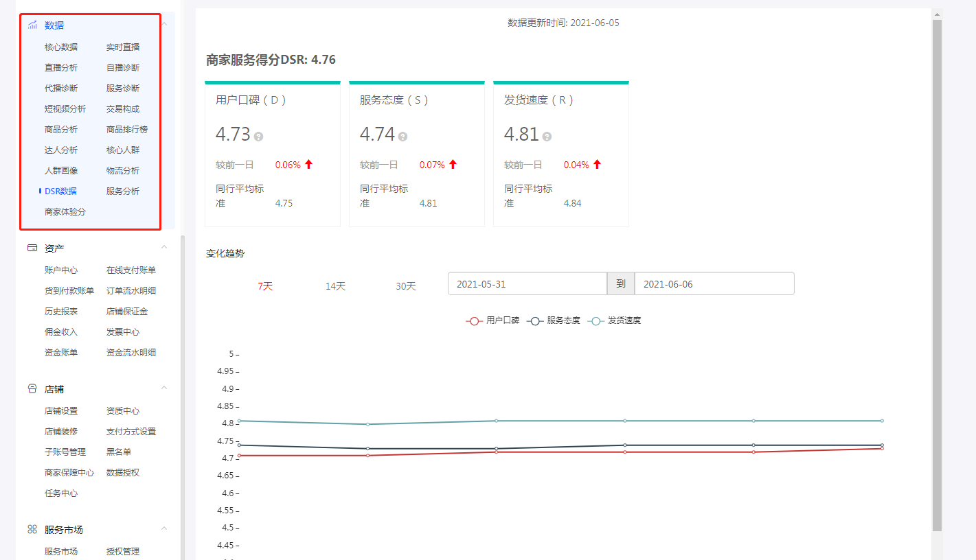The image size is (976, 560).
Task: Open 直播分析 menu item
Action: point(61,68)
